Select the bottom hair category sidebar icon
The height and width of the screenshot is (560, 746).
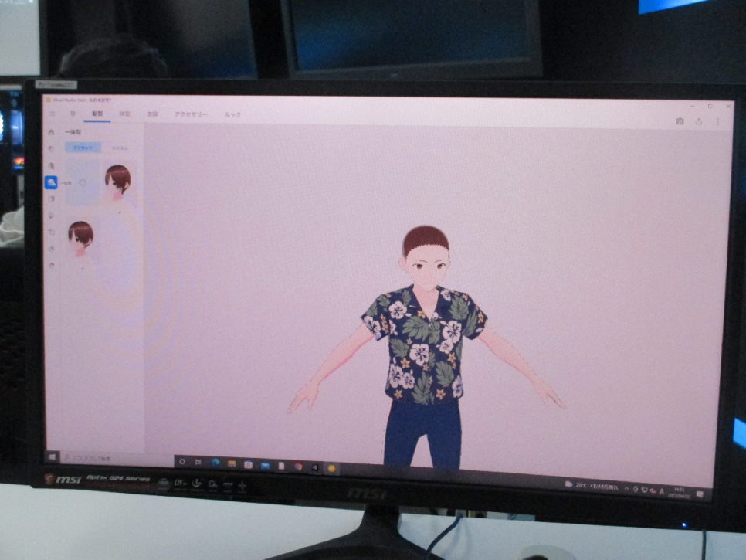(x=52, y=265)
